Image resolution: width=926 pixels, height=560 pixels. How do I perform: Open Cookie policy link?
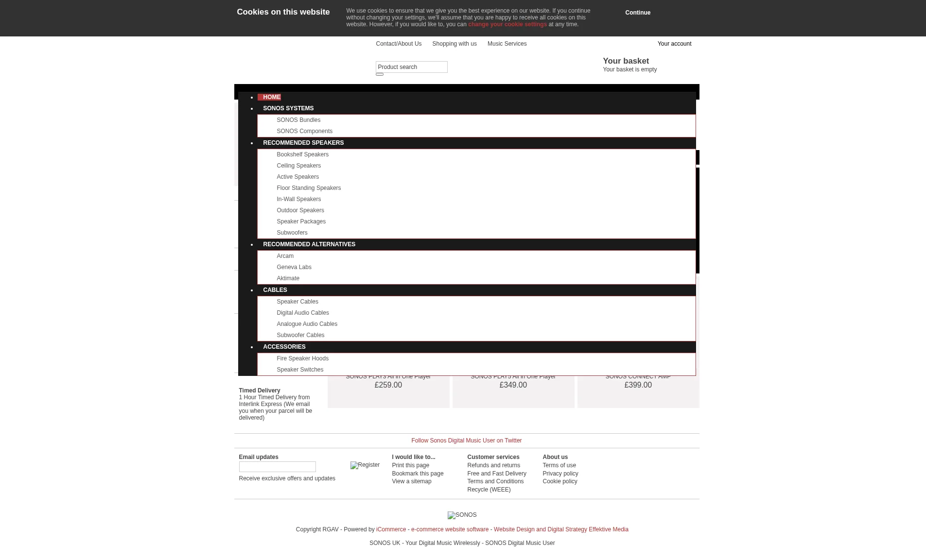click(559, 481)
